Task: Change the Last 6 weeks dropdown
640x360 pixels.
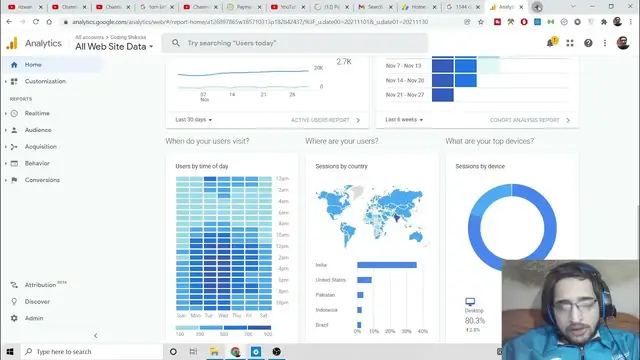Action: pos(404,120)
